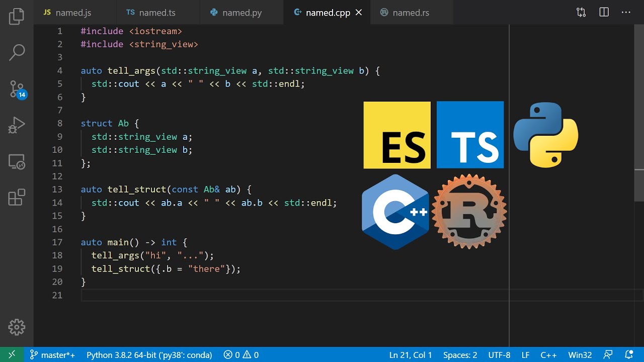The width and height of the screenshot is (644, 362).
Task: Click Ln 21, Col 1 cursor position
Action: point(411,354)
